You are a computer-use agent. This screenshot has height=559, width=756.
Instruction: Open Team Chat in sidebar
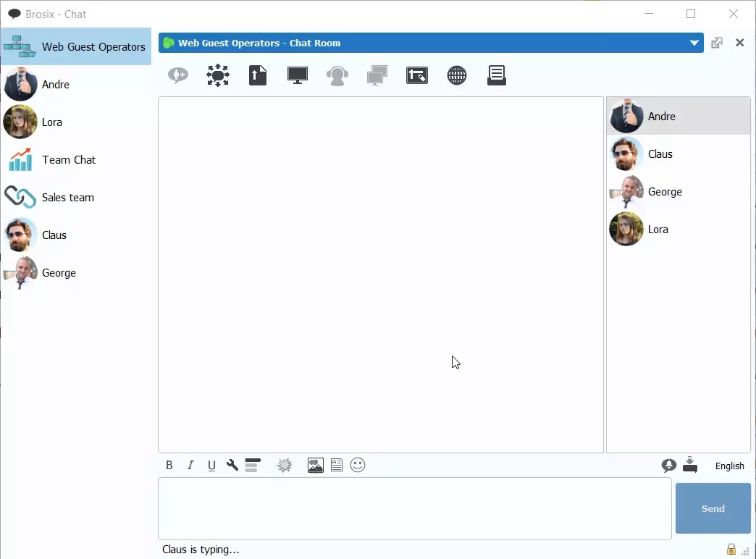76,159
